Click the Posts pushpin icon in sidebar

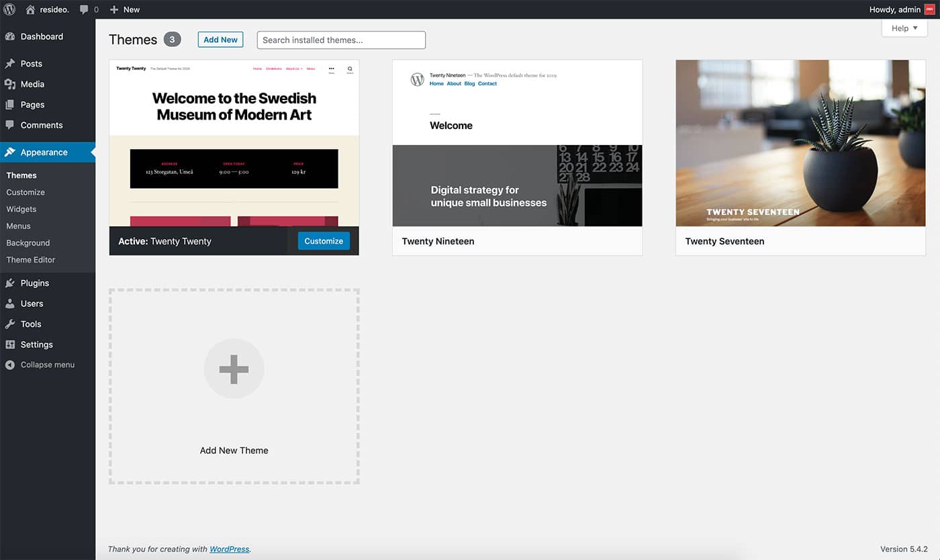tap(10, 64)
